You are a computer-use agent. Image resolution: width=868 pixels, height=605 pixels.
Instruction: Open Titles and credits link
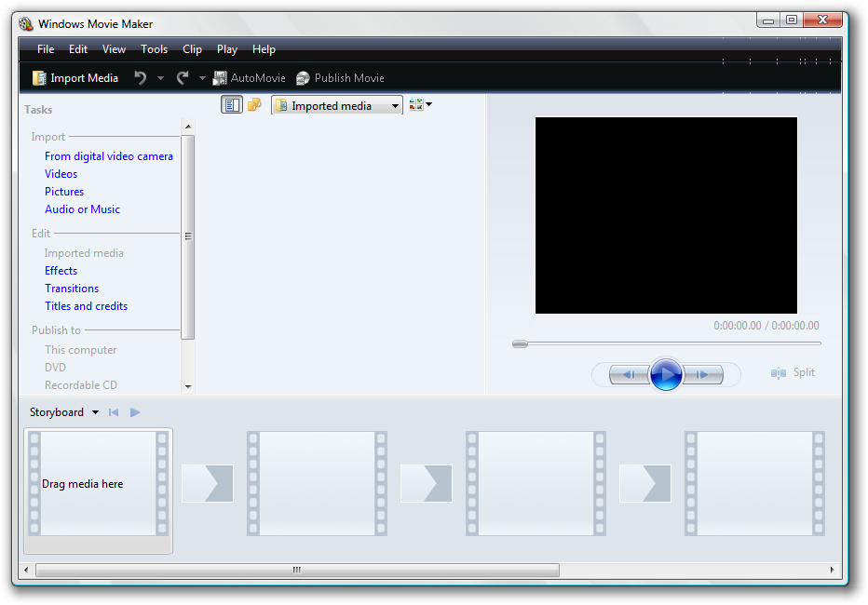tap(87, 306)
